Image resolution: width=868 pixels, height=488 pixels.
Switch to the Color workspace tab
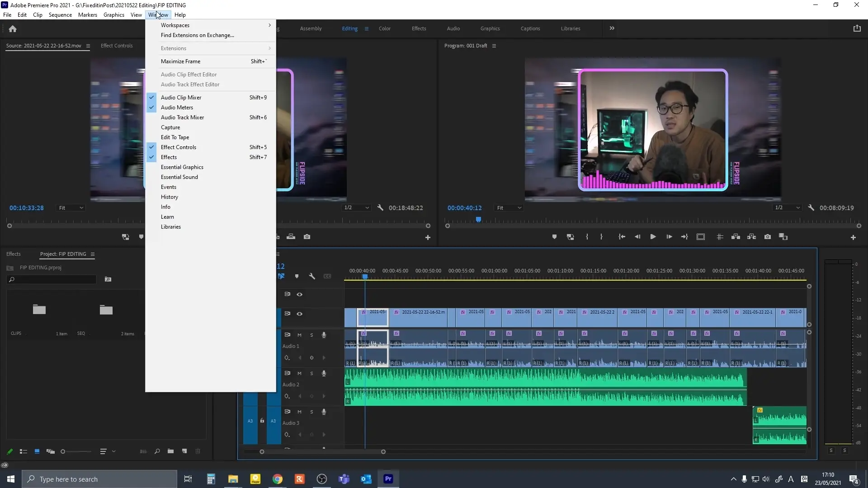385,28
